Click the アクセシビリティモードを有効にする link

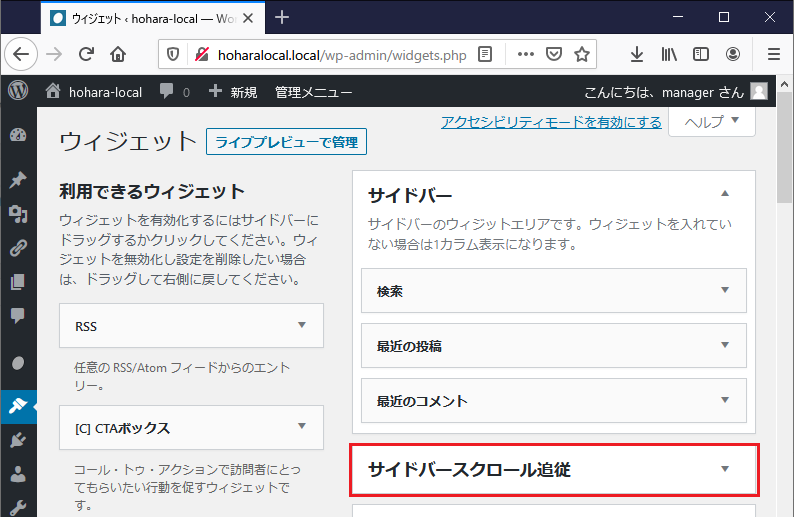[x=551, y=122]
